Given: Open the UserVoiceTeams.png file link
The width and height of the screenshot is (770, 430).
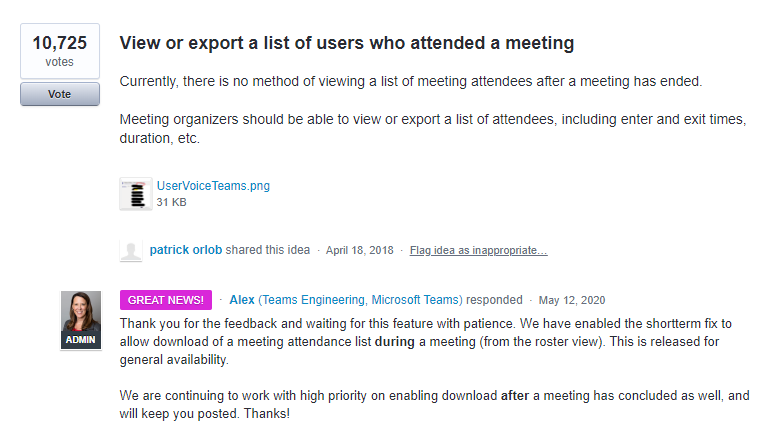Looking at the screenshot, I should click(213, 186).
